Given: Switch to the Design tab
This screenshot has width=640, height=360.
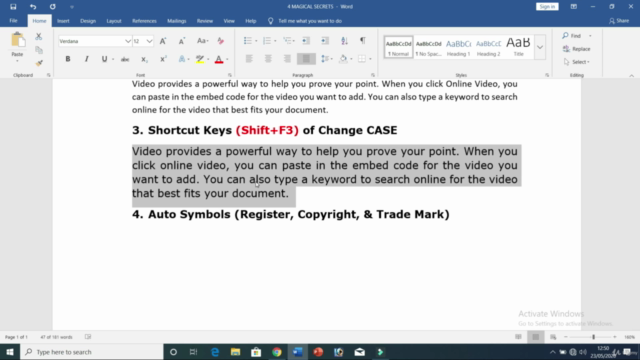Looking at the screenshot, I should [x=88, y=21].
